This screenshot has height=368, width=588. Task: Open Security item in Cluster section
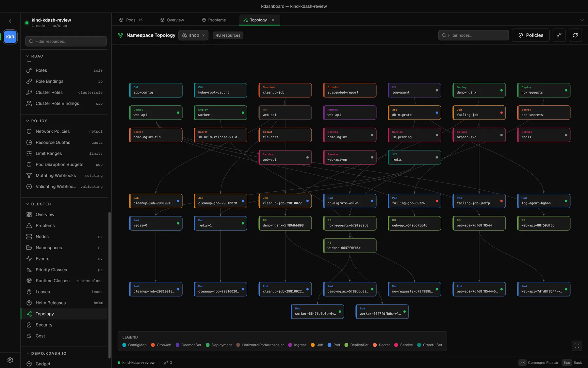point(64,325)
